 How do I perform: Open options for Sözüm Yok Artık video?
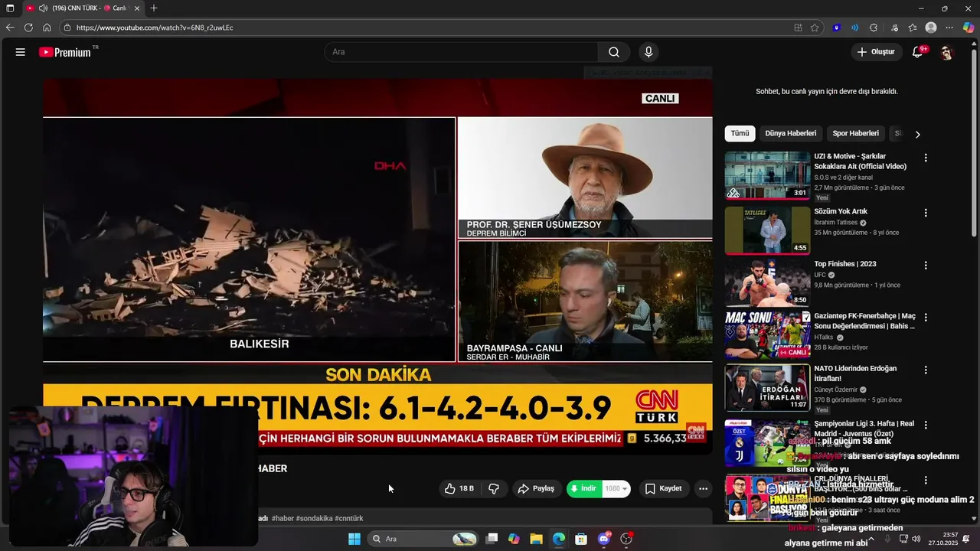(x=926, y=213)
